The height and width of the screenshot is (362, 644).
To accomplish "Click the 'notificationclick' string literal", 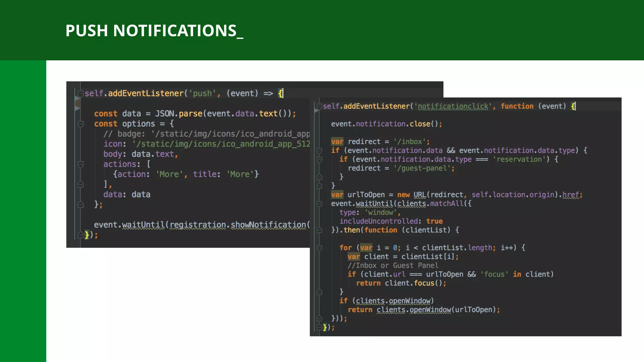I will coord(453,106).
